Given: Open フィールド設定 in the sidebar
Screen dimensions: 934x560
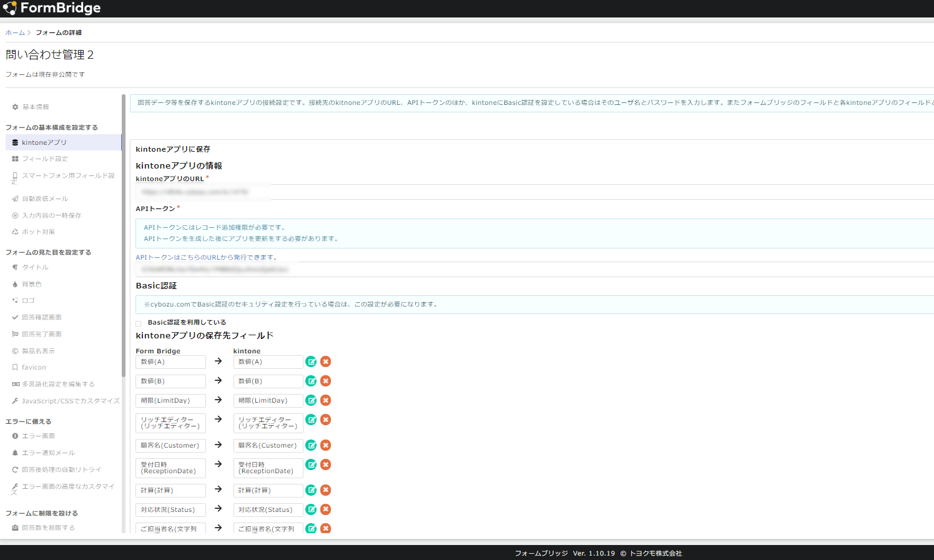Looking at the screenshot, I should (x=45, y=159).
